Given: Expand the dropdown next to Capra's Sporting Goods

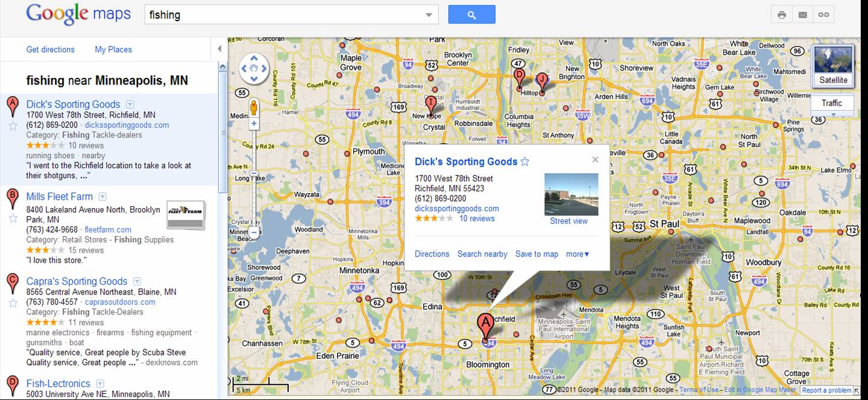Looking at the screenshot, I should click(137, 281).
